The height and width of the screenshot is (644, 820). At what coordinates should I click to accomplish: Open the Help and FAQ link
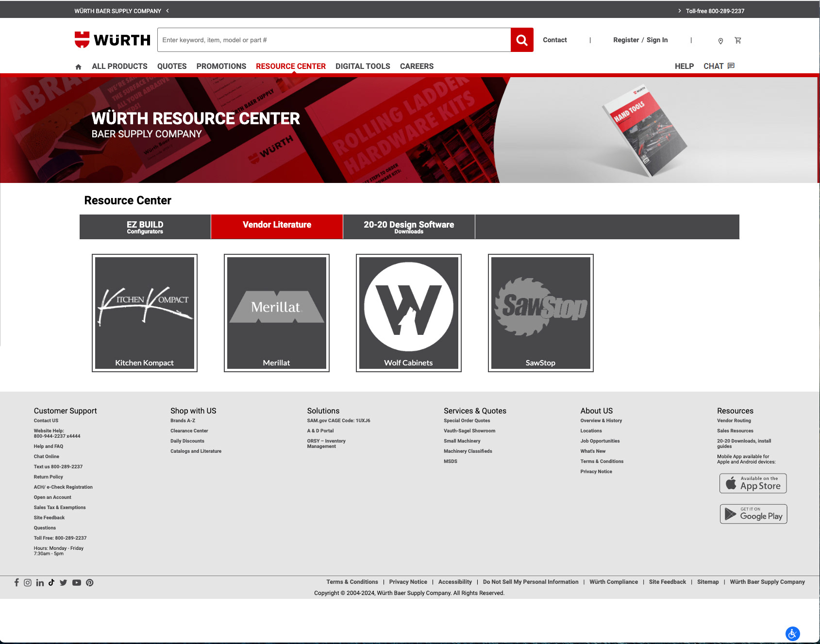(49, 446)
